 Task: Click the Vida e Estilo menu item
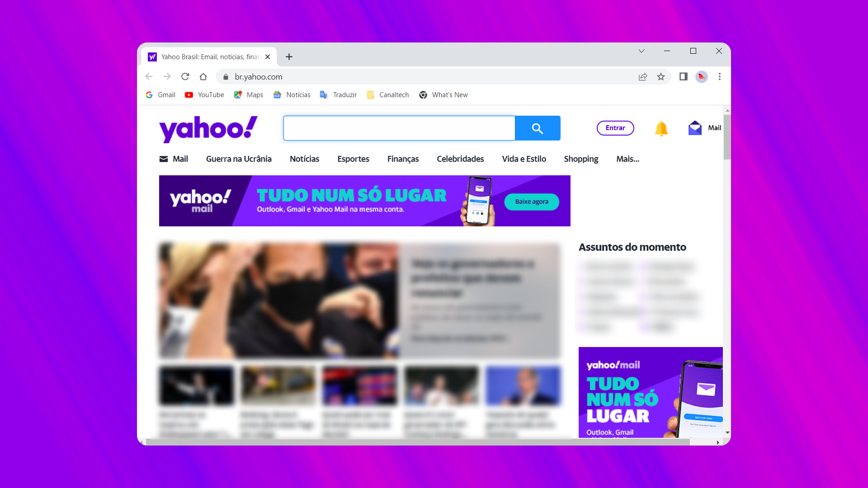coord(524,159)
